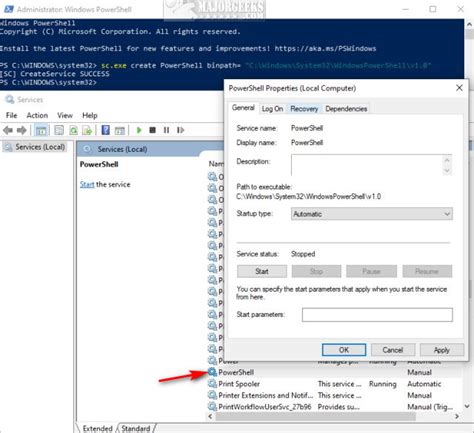Image resolution: width=474 pixels, height=433 pixels.
Task: Maximize the Windows PowerShell window
Action: point(433,9)
